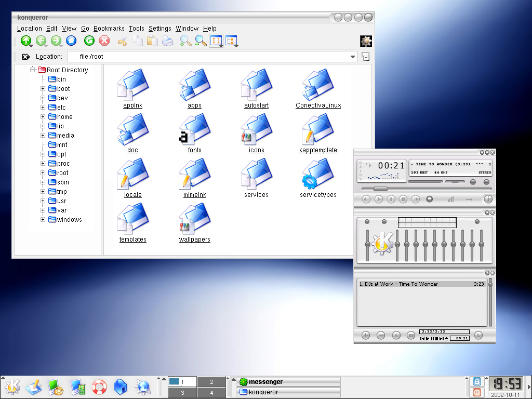Image resolution: width=532 pixels, height=399 pixels.
Task: Click previous track button in media player
Action: (366, 199)
